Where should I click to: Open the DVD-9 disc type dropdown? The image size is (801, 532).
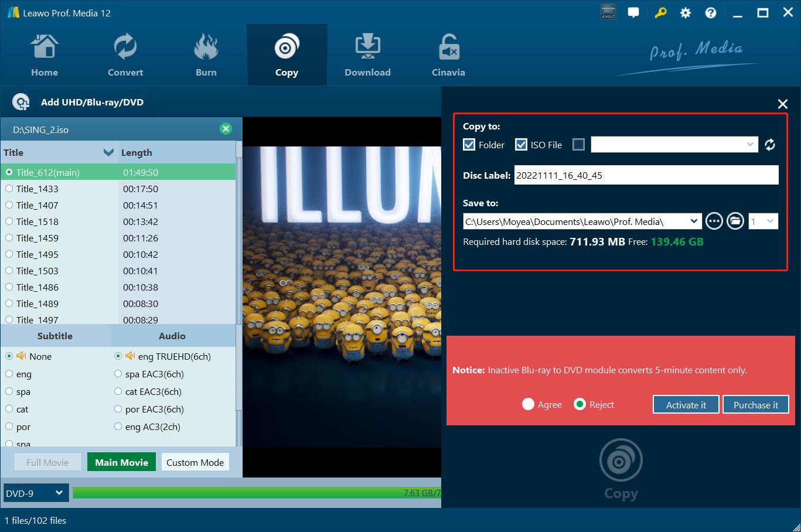pyautogui.click(x=36, y=493)
